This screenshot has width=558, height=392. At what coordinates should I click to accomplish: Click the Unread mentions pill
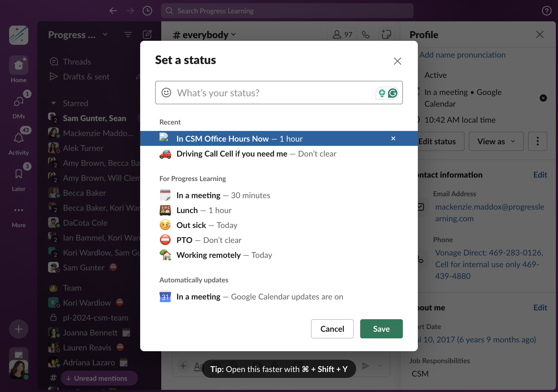pos(99,378)
